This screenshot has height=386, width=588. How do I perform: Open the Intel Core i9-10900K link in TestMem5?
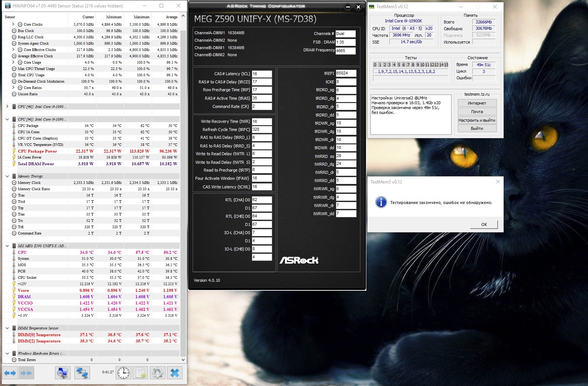404,21
